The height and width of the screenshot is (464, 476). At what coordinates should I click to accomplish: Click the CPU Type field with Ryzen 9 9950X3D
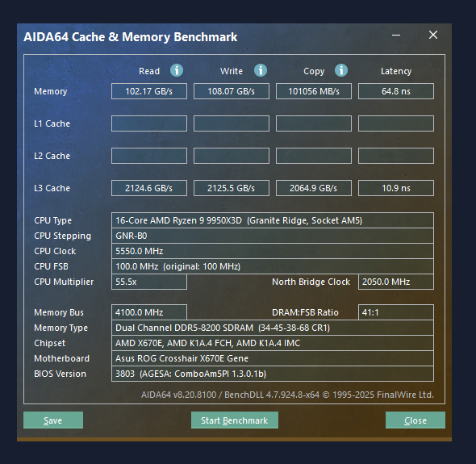[273, 220]
